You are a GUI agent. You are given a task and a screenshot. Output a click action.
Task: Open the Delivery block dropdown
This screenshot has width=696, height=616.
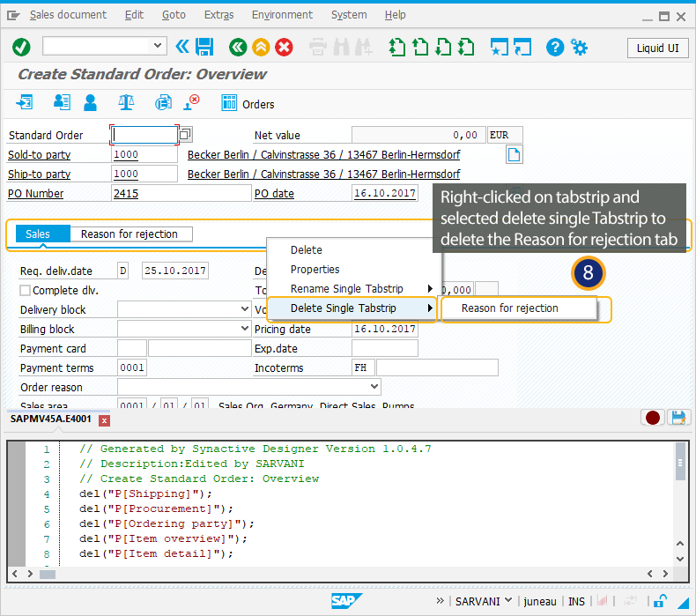(245, 308)
